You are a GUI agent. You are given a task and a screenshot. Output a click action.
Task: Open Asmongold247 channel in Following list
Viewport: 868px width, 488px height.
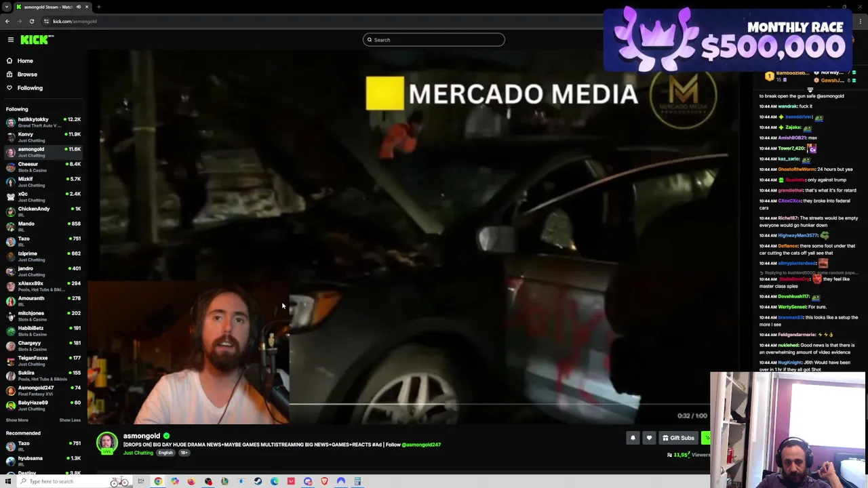42,390
